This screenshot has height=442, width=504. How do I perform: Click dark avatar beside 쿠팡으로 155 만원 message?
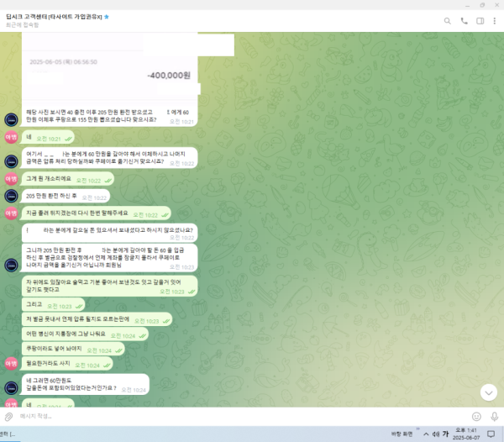tap(11, 120)
